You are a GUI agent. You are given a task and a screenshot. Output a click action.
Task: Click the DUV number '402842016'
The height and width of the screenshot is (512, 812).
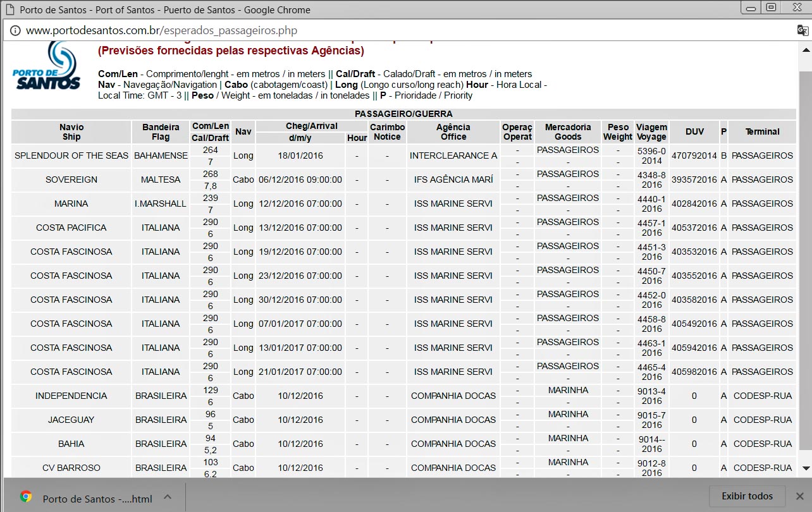pos(694,204)
